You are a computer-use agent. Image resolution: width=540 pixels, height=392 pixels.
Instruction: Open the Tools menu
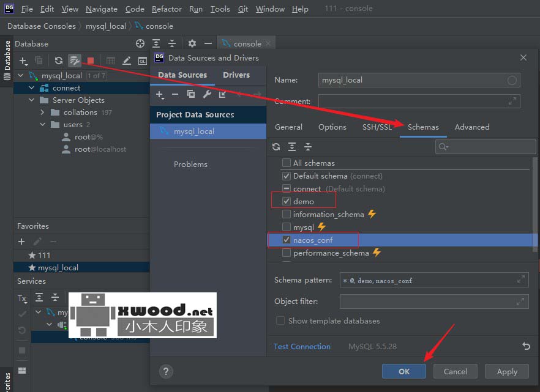coord(220,9)
